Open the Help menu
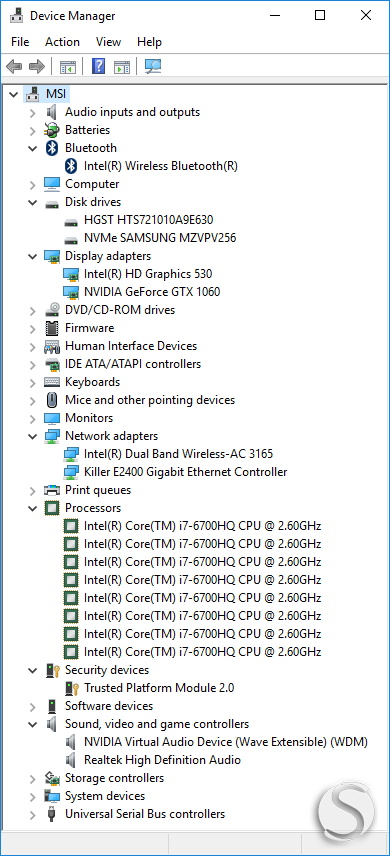The width and height of the screenshot is (390, 856). pos(149,42)
